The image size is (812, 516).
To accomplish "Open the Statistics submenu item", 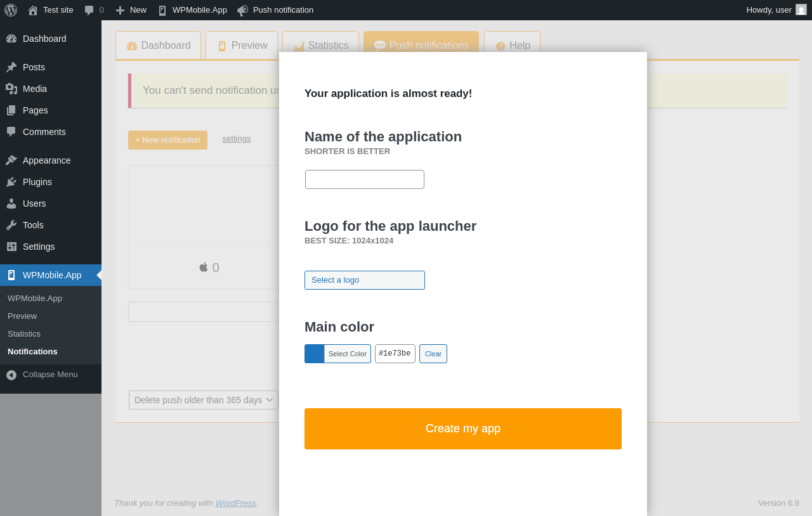I will (24, 333).
